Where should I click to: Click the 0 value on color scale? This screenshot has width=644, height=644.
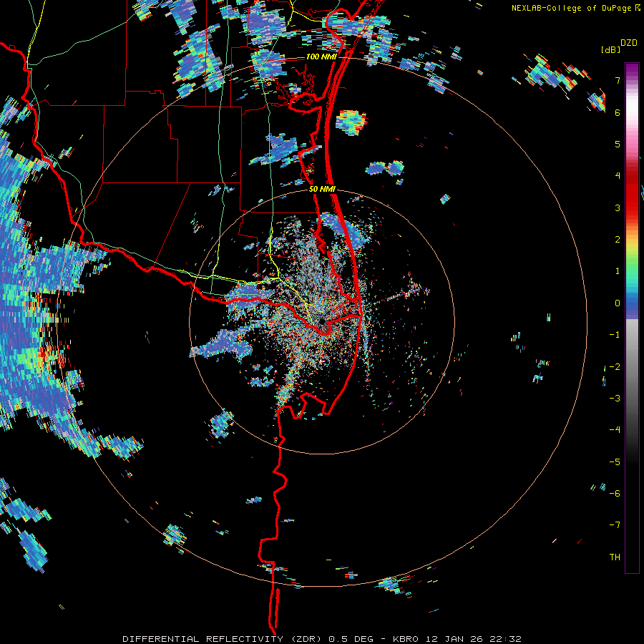point(618,303)
